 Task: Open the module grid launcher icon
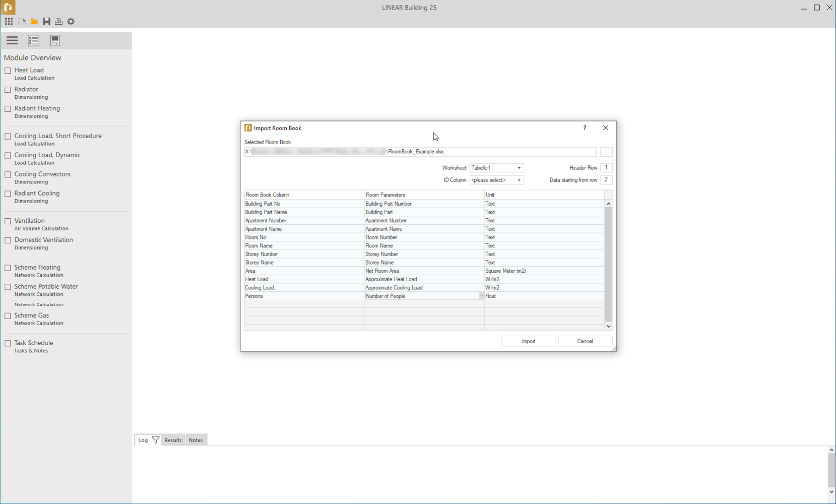[9, 22]
